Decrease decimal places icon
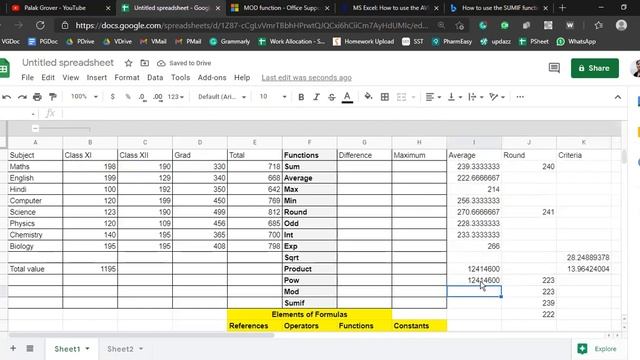 pos(142,97)
